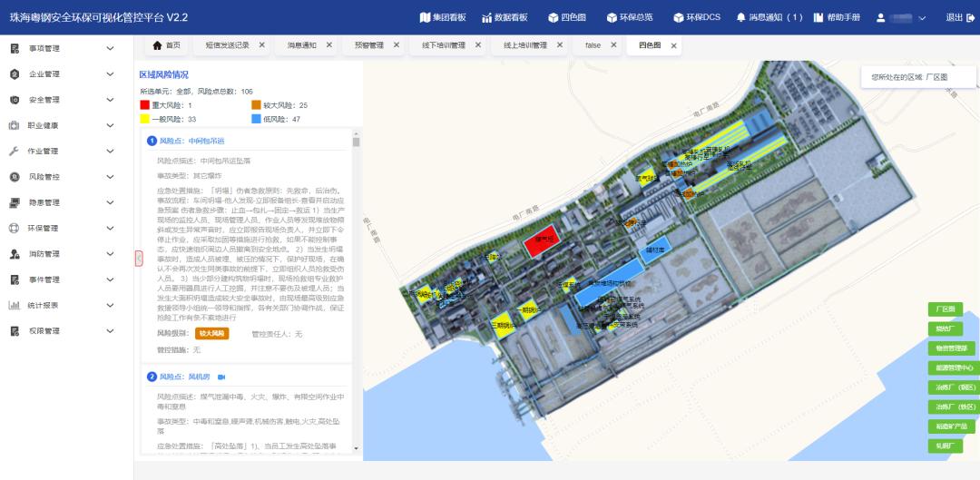980x480 pixels.
Task: Click the scroll down arrow of risk list
Action: [x=357, y=448]
